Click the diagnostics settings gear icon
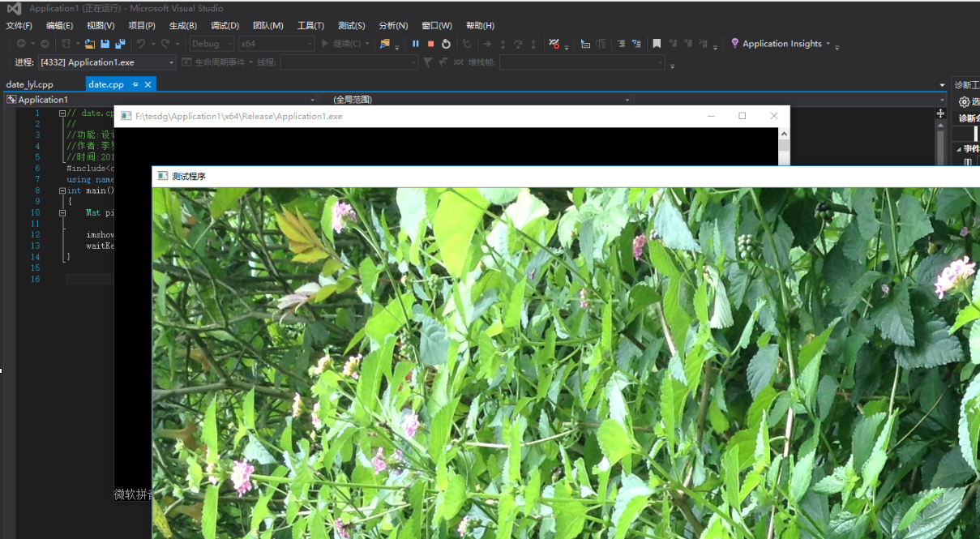 pyautogui.click(x=964, y=102)
